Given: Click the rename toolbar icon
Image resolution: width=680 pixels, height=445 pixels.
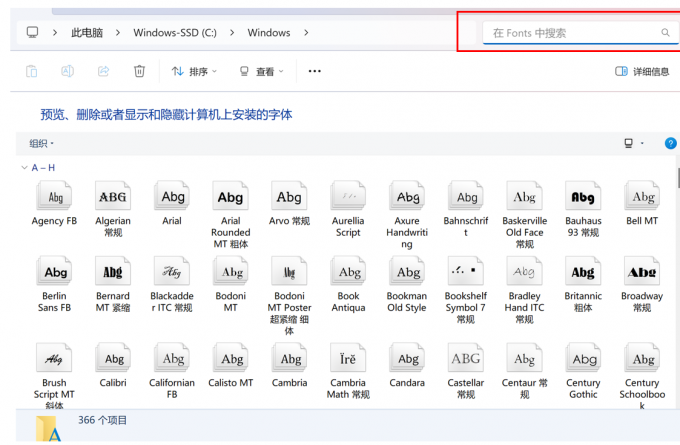Looking at the screenshot, I should tap(67, 71).
